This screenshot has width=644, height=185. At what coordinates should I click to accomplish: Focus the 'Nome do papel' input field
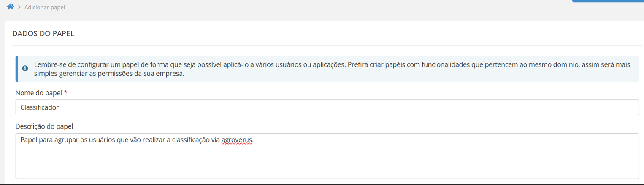(327, 107)
